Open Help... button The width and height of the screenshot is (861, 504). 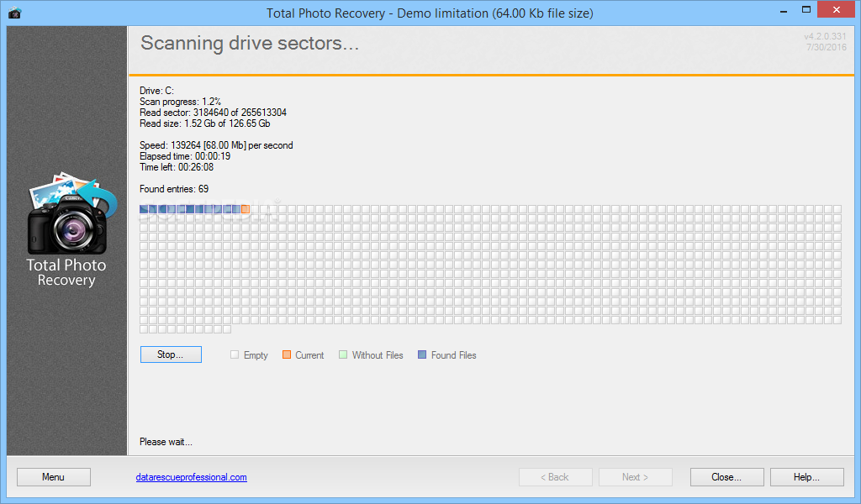click(806, 477)
